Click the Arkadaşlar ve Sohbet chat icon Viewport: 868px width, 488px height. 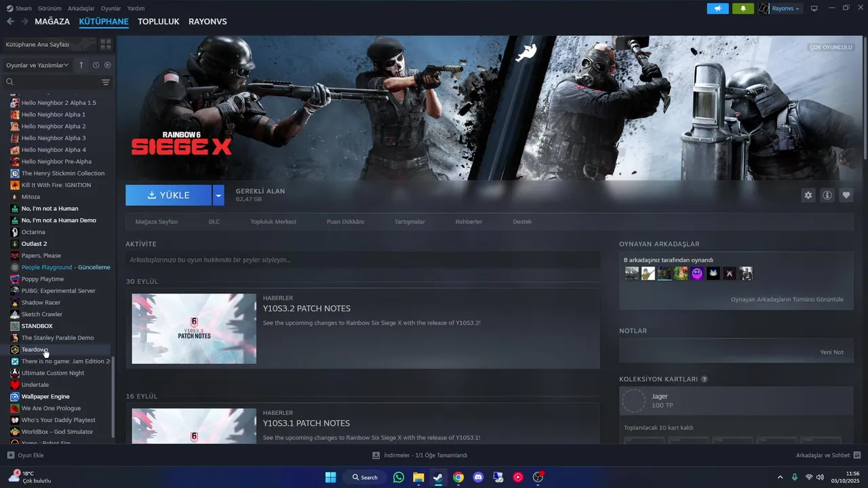pyautogui.click(x=857, y=455)
